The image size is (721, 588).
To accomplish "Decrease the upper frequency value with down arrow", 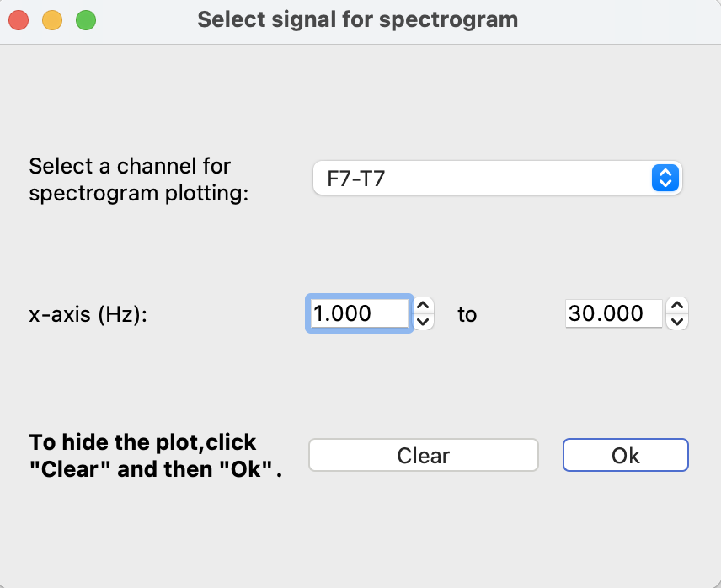I will (678, 321).
